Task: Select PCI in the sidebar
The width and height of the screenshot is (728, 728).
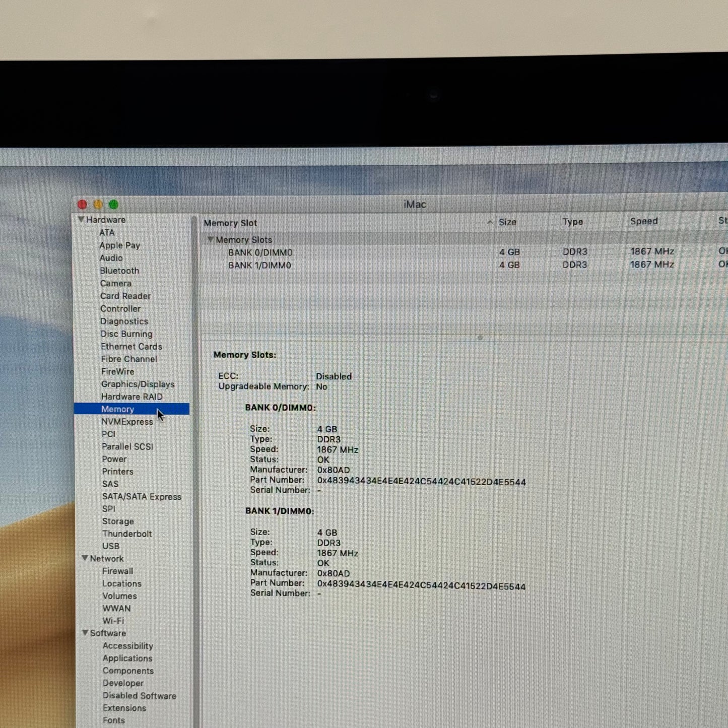Action: pos(108,434)
